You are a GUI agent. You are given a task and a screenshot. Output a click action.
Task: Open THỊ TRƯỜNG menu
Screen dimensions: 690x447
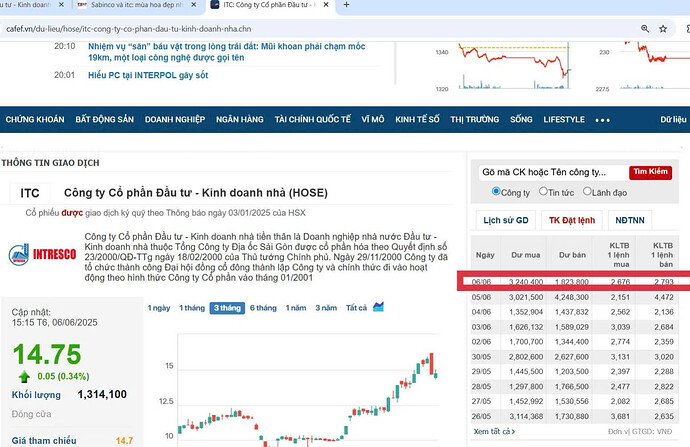[474, 120]
